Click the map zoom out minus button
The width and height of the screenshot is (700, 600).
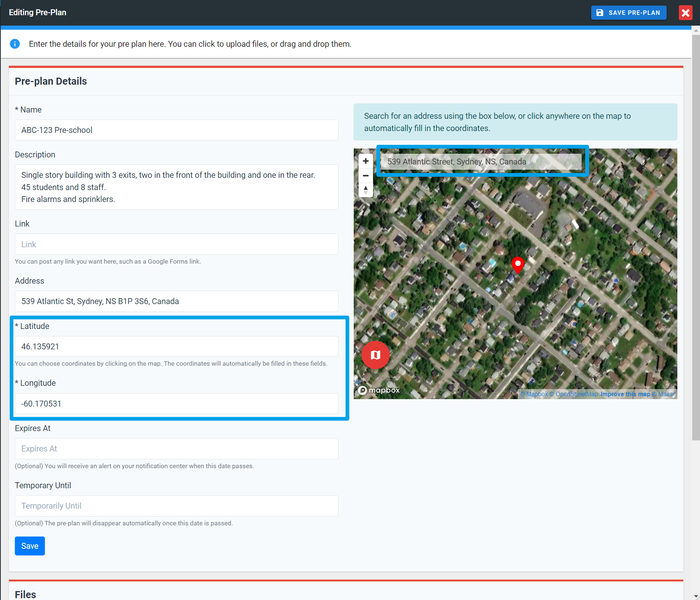(x=366, y=176)
